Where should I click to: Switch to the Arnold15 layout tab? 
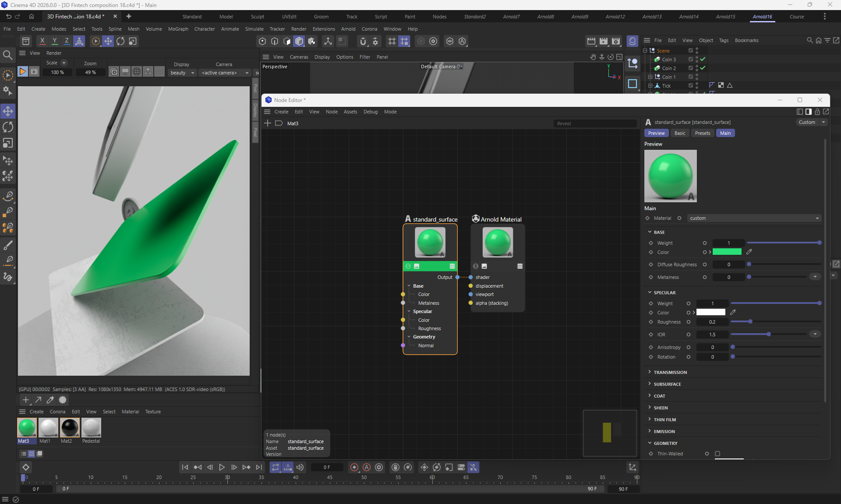coord(725,17)
